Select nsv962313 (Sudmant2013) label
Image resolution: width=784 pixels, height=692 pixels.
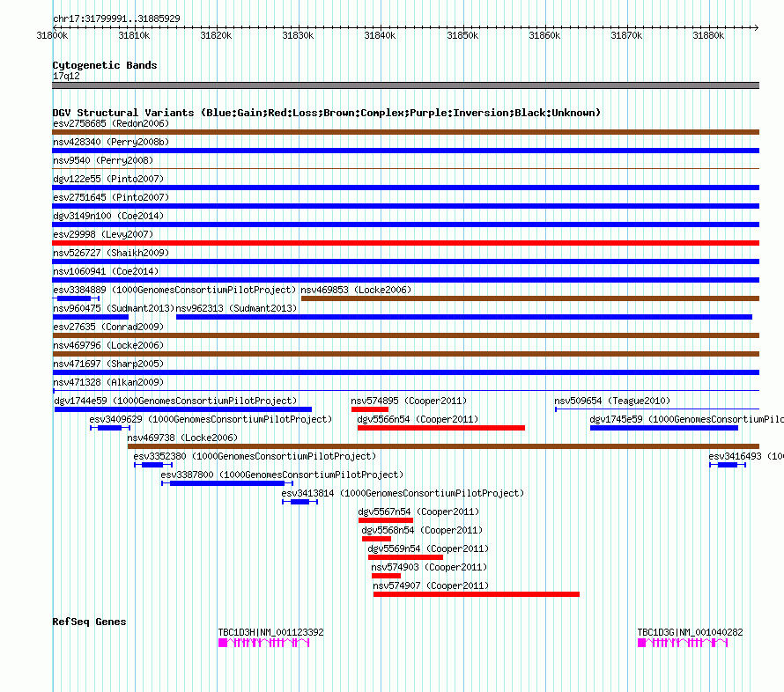pyautogui.click(x=236, y=308)
